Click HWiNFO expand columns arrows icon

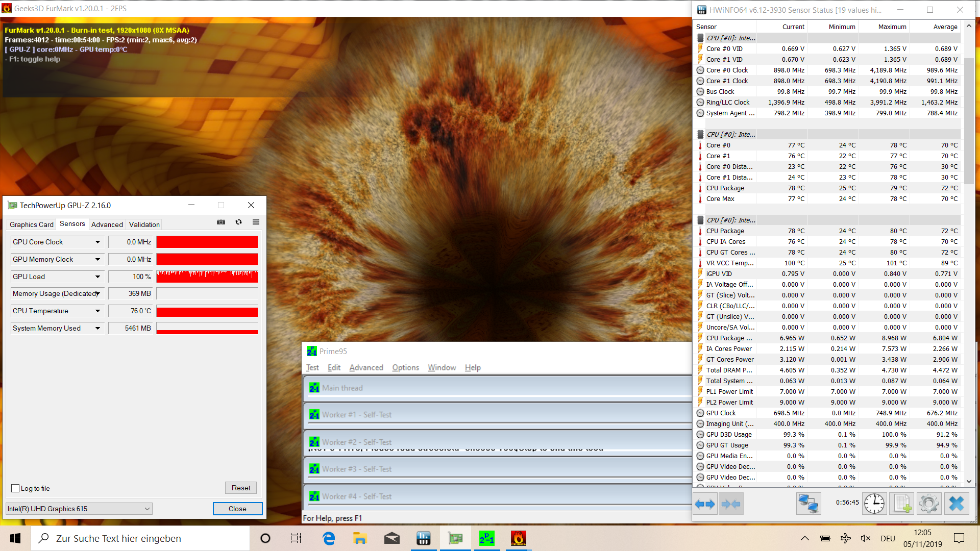pos(705,504)
